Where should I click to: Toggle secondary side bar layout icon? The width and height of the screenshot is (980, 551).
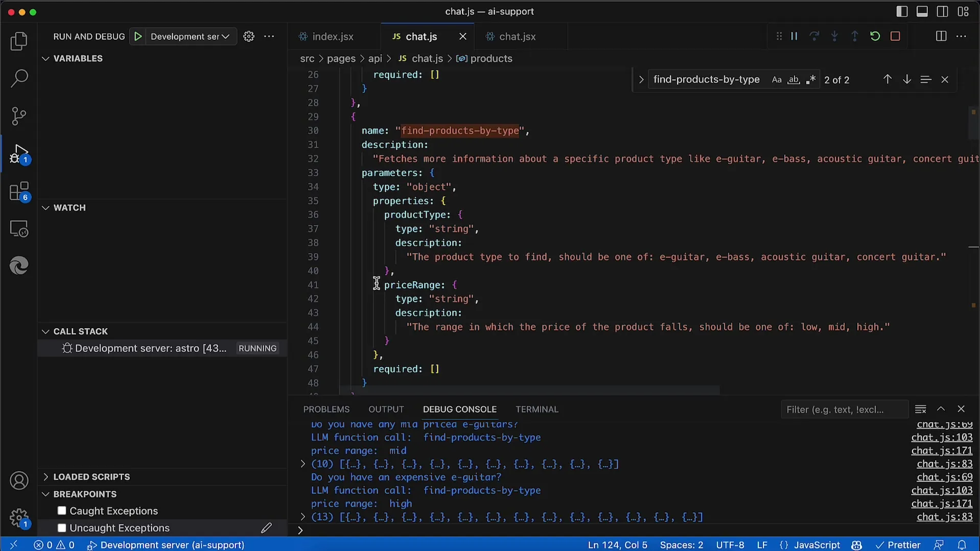click(x=943, y=11)
